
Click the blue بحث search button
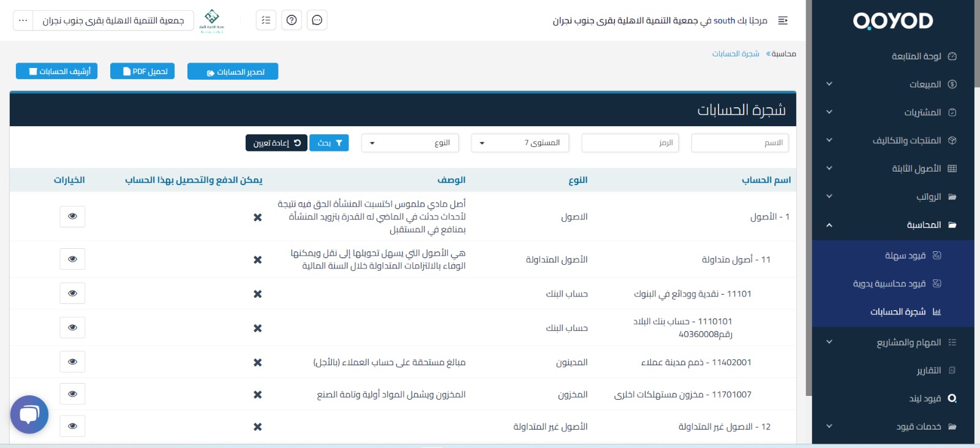329,143
